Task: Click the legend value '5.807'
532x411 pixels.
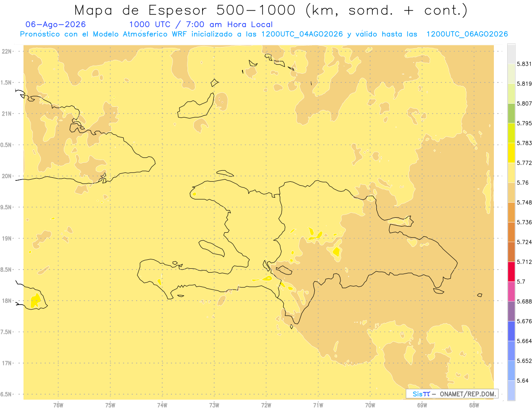Action: pos(524,103)
